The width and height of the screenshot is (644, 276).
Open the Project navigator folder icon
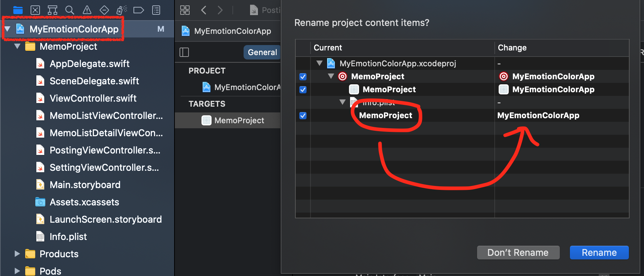[x=18, y=10]
